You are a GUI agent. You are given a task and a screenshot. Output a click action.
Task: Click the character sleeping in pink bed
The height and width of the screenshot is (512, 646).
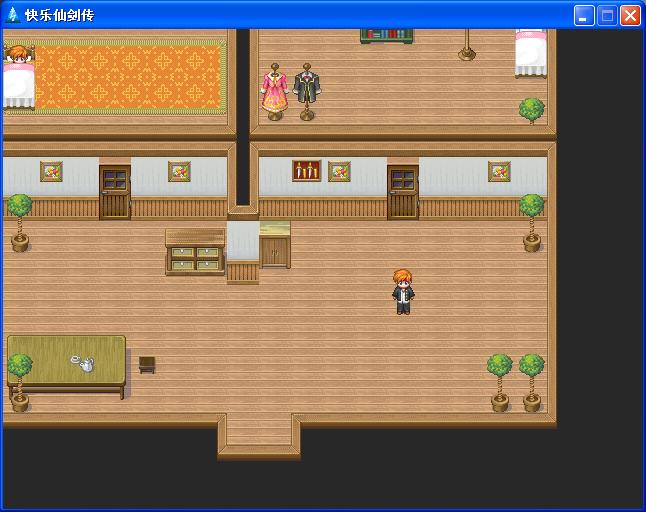point(19,77)
